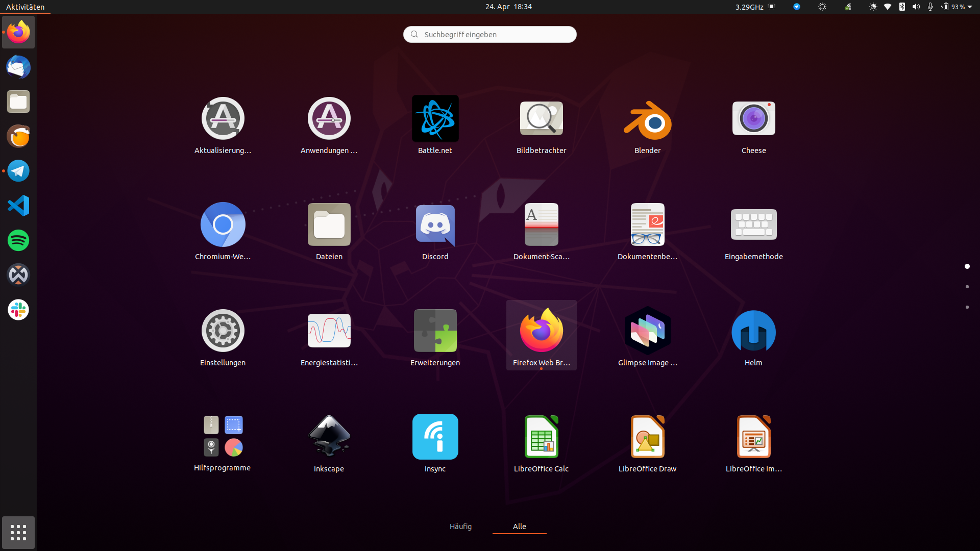Open system menu with battery indicator

pos(957,7)
